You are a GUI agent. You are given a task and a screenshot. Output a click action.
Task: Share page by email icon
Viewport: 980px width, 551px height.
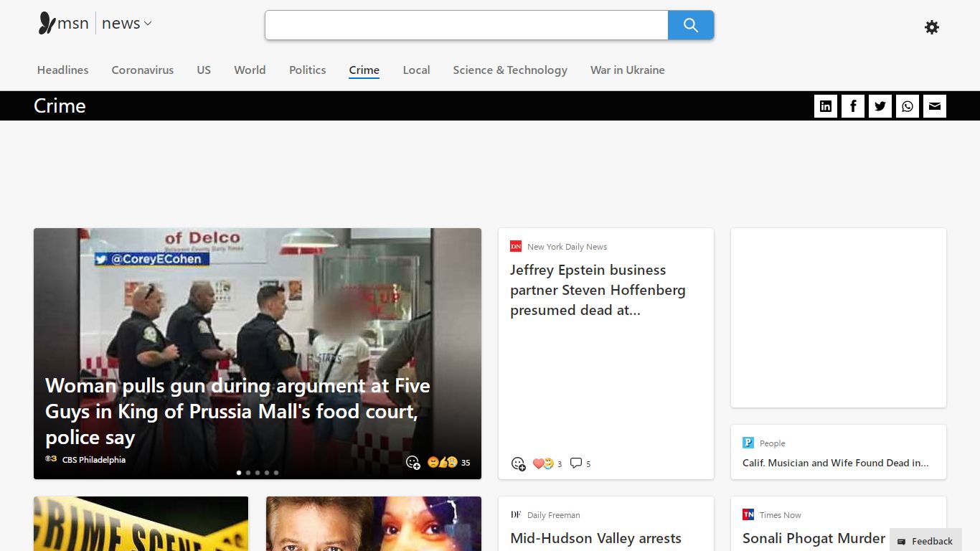pyautogui.click(x=935, y=106)
